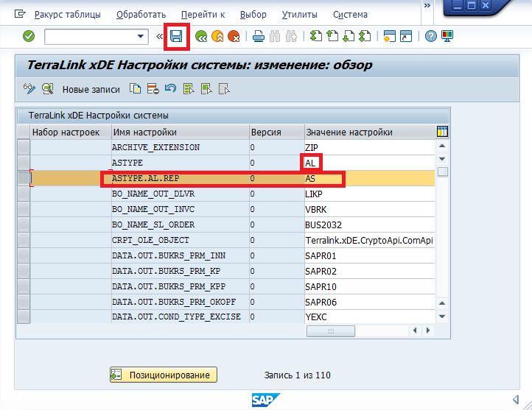Click the Print icon in toolbar
Viewport: 532px width, 410px height.
[x=258, y=36]
